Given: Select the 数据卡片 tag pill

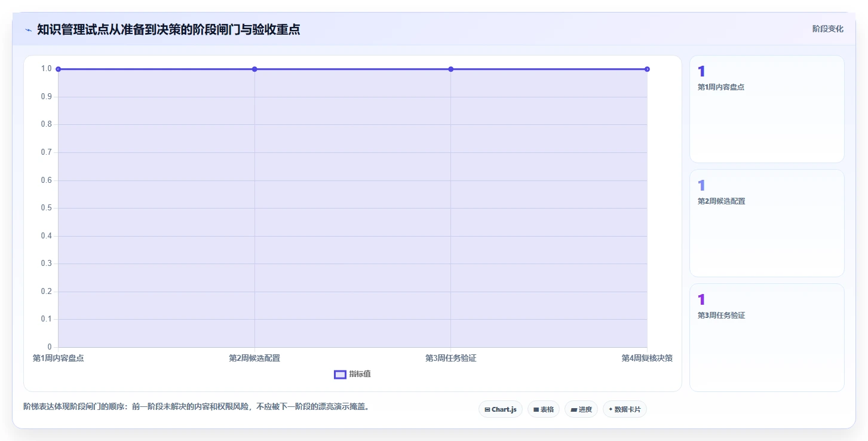Looking at the screenshot, I should point(625,409).
